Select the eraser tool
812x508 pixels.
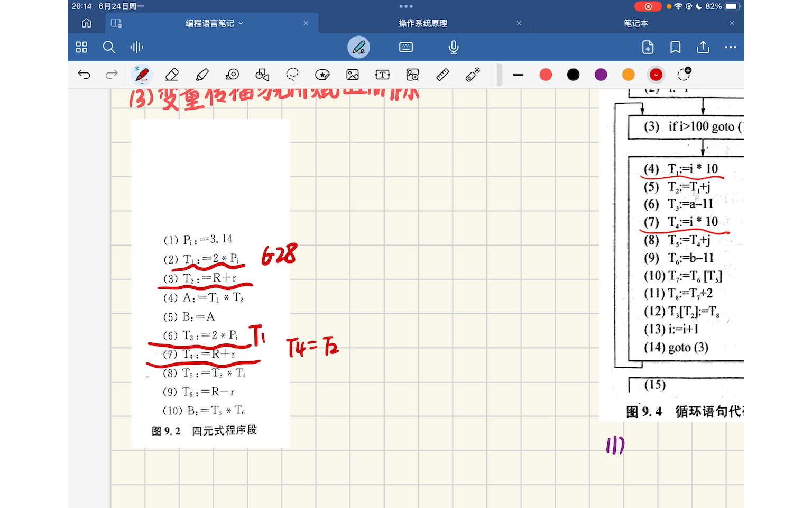pyautogui.click(x=172, y=75)
